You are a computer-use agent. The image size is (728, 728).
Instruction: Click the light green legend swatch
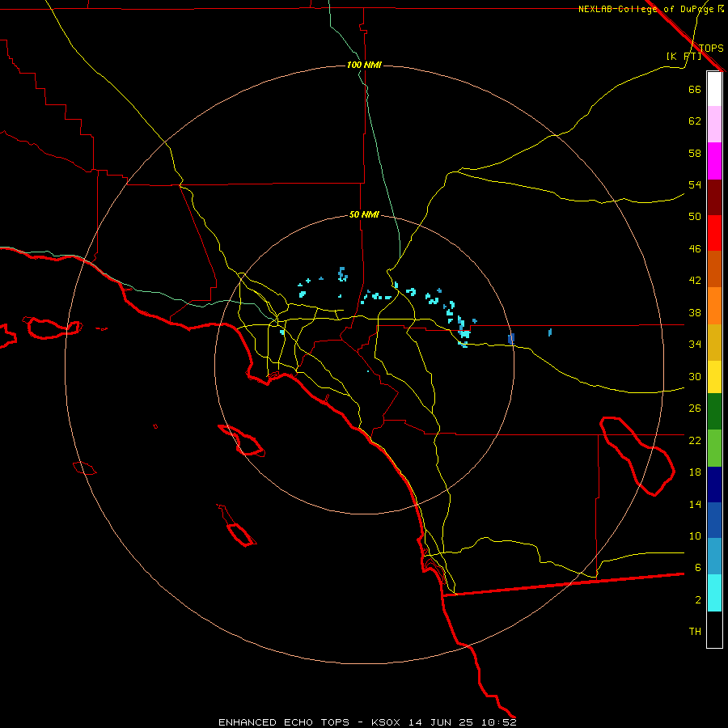(x=714, y=447)
